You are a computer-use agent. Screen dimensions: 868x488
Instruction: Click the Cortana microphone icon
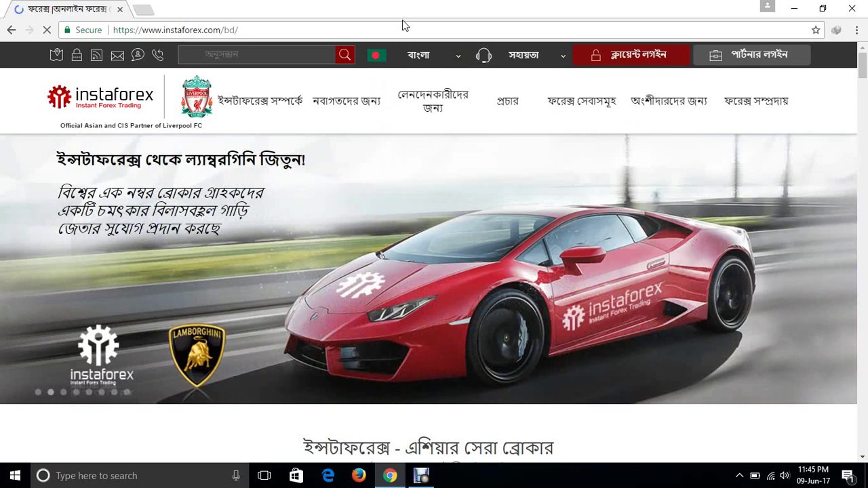click(236, 476)
